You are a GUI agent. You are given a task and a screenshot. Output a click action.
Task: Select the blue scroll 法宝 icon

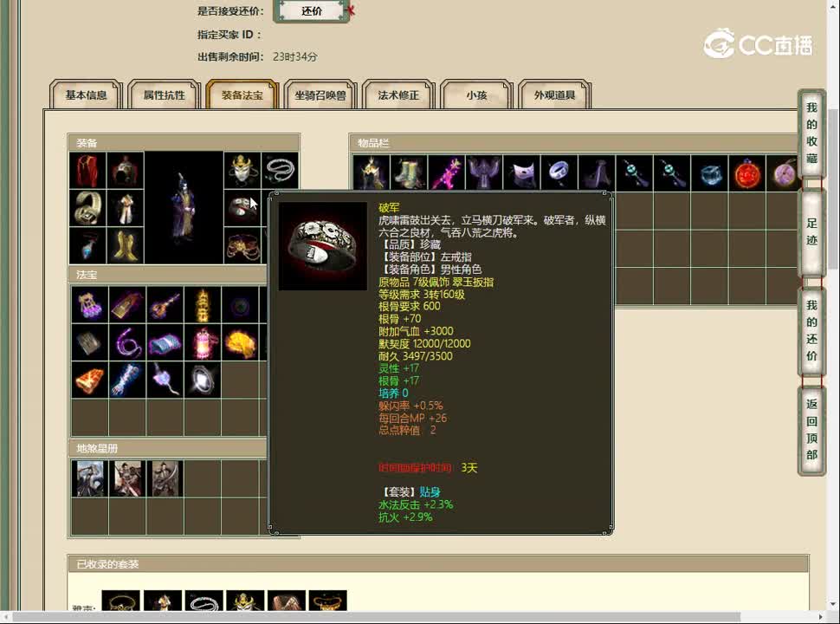(165, 342)
